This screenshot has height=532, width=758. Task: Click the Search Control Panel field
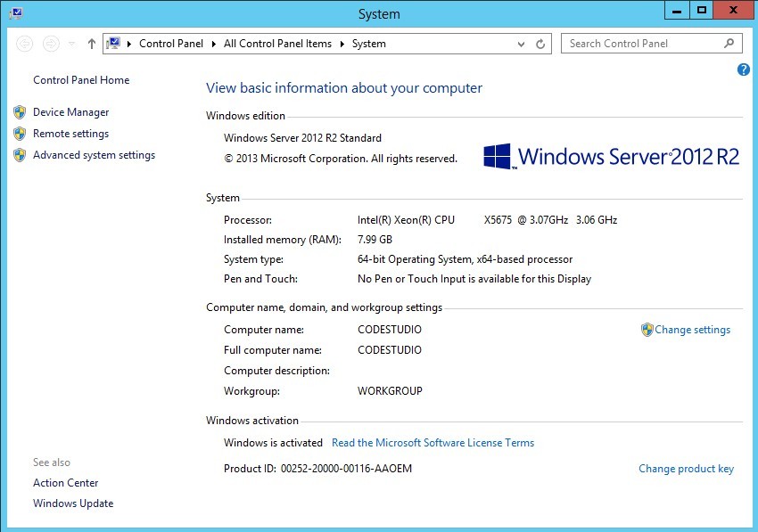(x=642, y=44)
